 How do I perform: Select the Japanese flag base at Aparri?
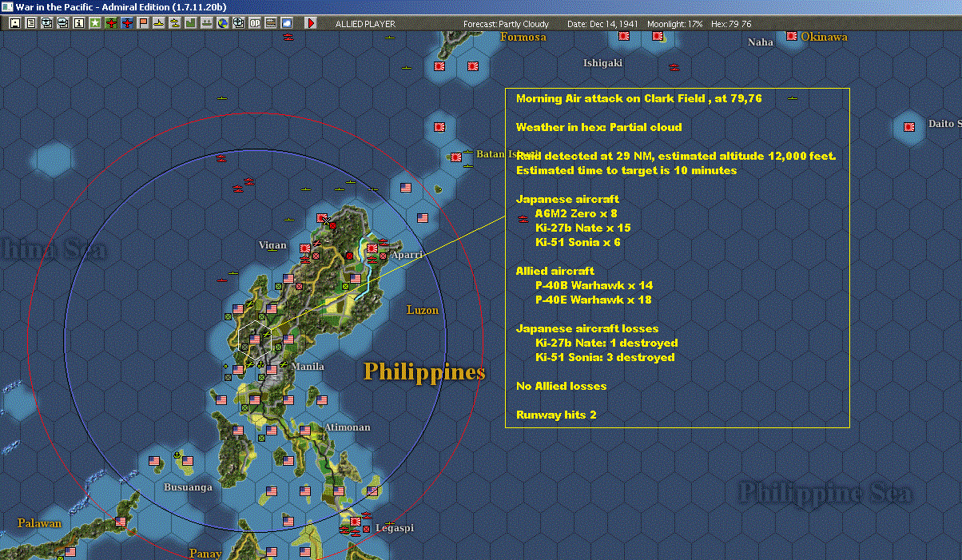(372, 248)
